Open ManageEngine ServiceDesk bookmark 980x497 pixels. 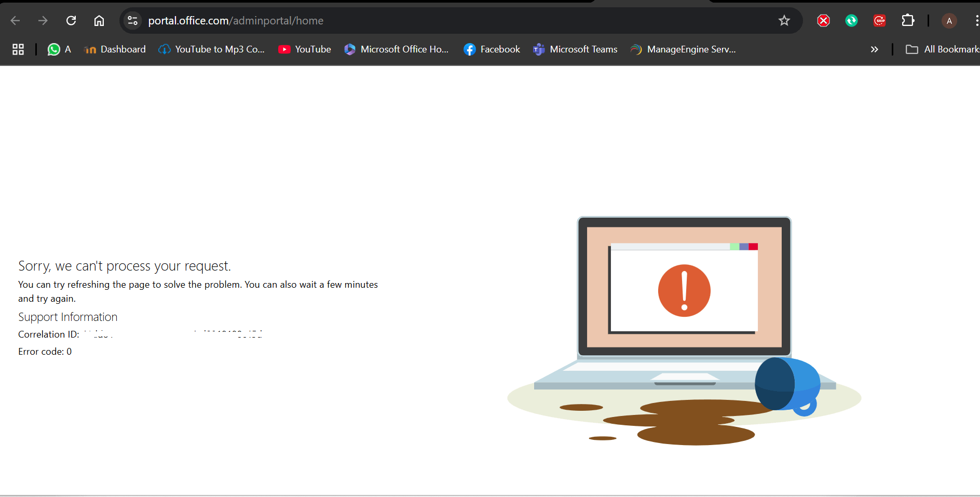683,49
